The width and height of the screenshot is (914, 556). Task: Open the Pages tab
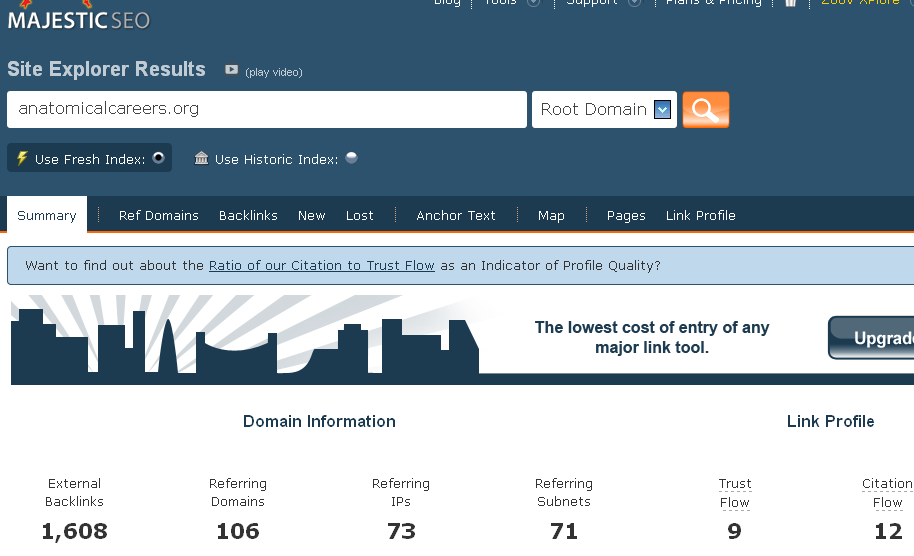click(626, 216)
